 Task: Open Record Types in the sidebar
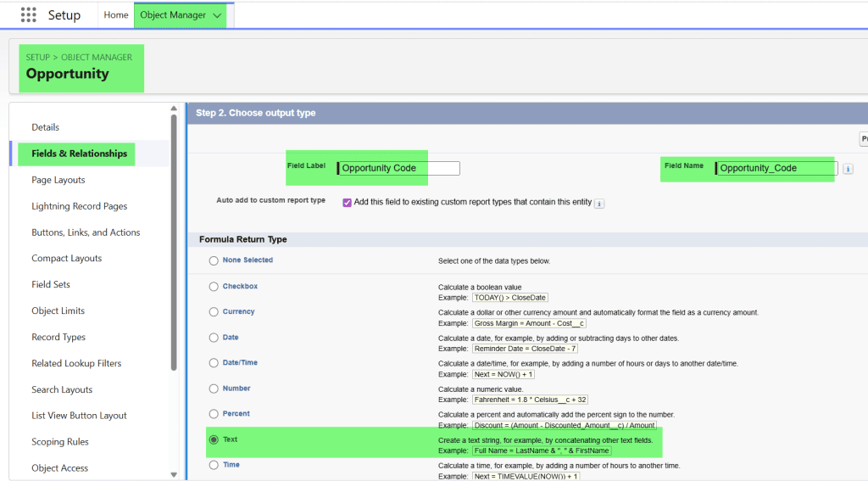coord(58,337)
